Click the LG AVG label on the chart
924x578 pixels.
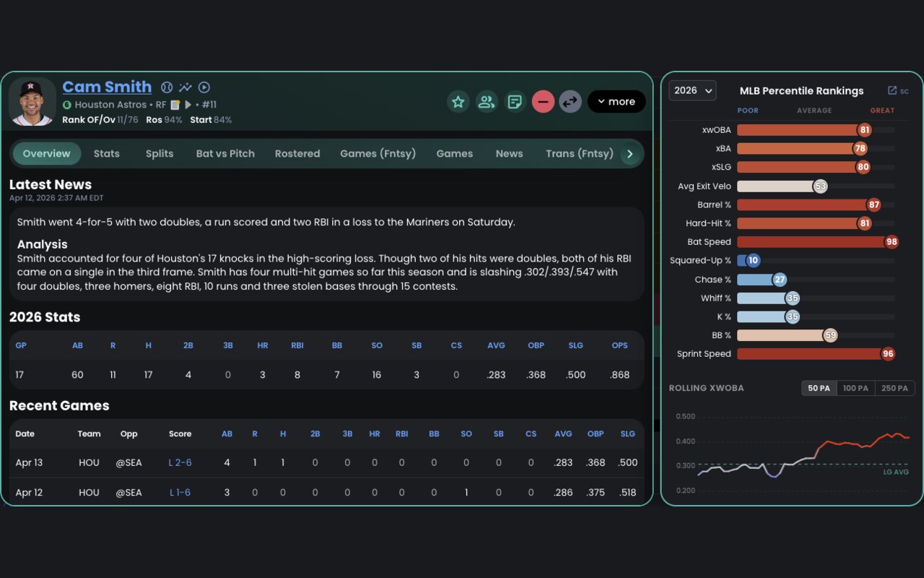point(896,472)
